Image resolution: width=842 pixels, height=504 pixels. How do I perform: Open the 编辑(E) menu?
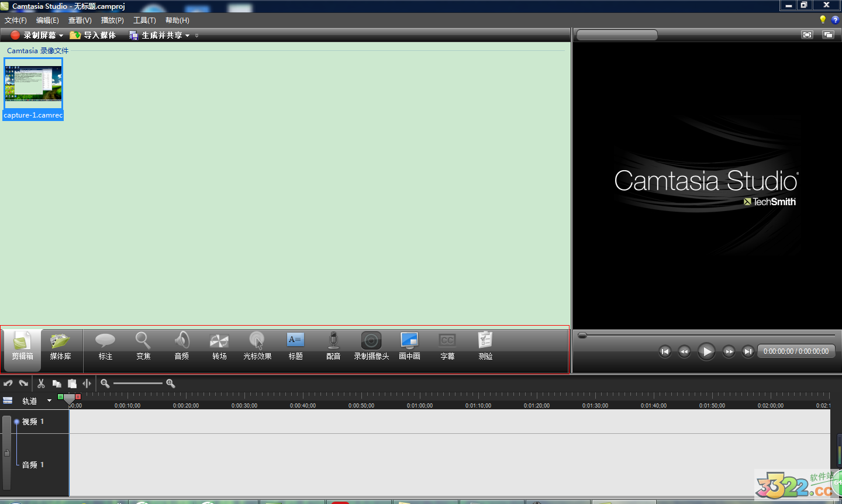coord(47,20)
